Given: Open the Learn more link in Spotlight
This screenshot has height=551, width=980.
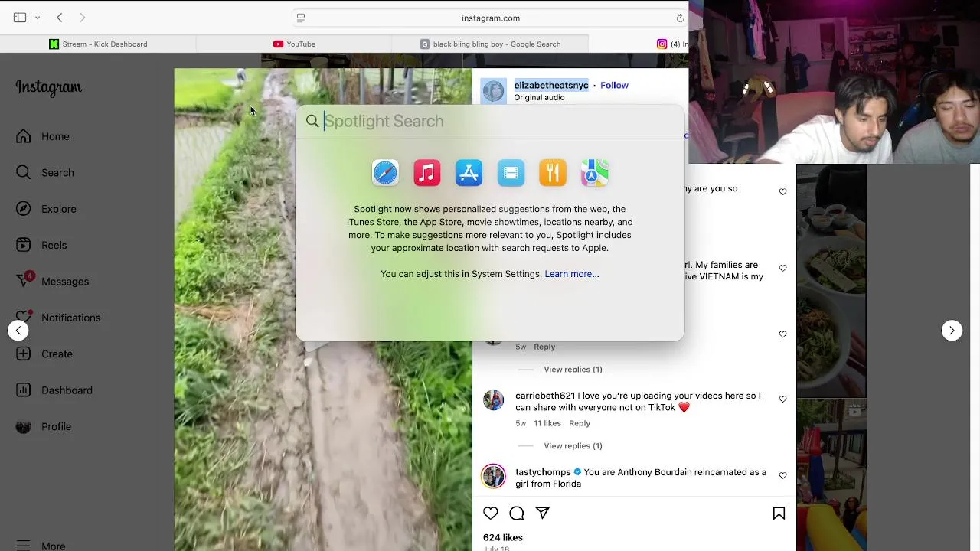Looking at the screenshot, I should (x=572, y=274).
